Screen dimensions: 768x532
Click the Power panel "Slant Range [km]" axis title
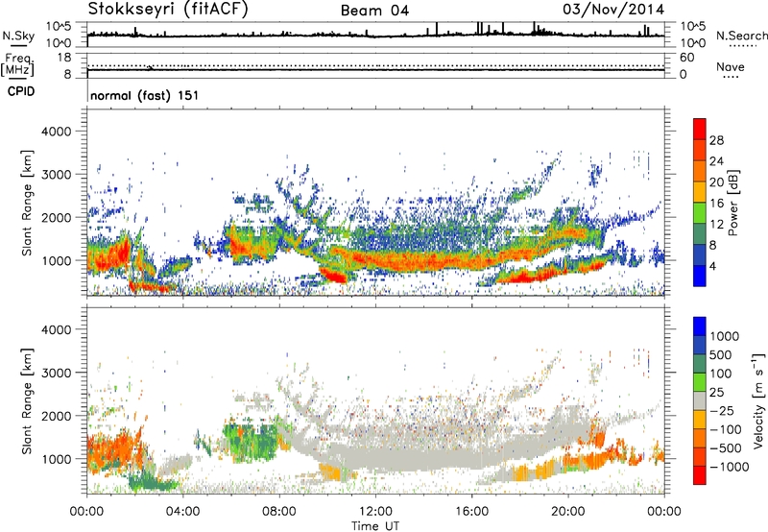28,203
